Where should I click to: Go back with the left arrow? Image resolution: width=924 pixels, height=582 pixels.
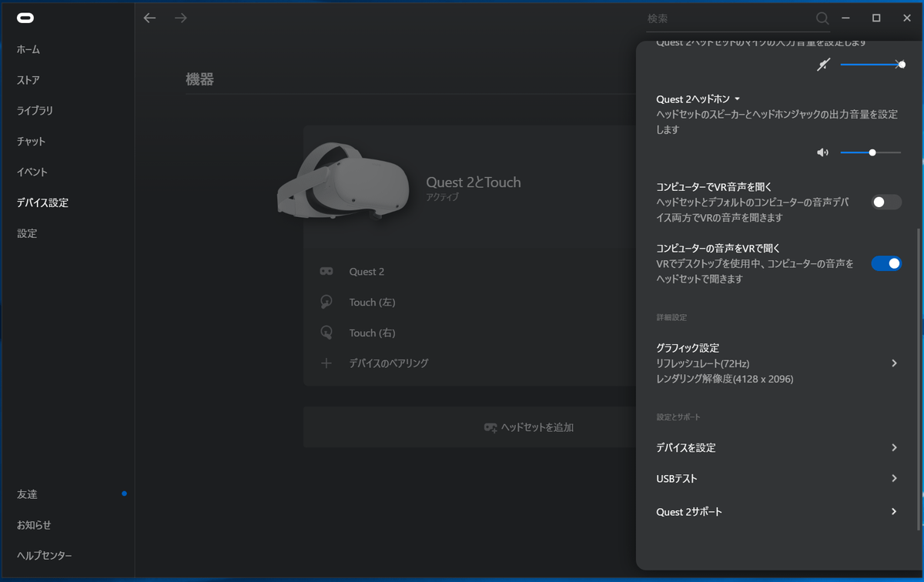(x=149, y=18)
